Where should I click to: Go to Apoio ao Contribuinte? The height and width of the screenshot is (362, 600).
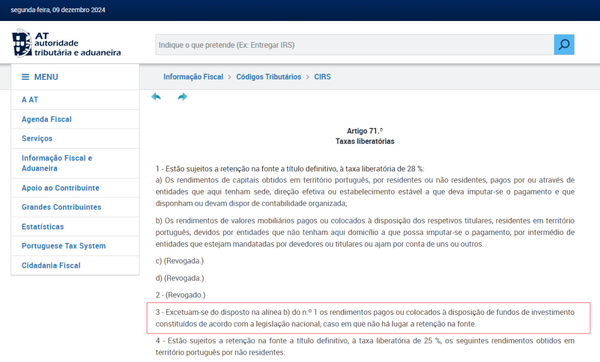coord(75,188)
